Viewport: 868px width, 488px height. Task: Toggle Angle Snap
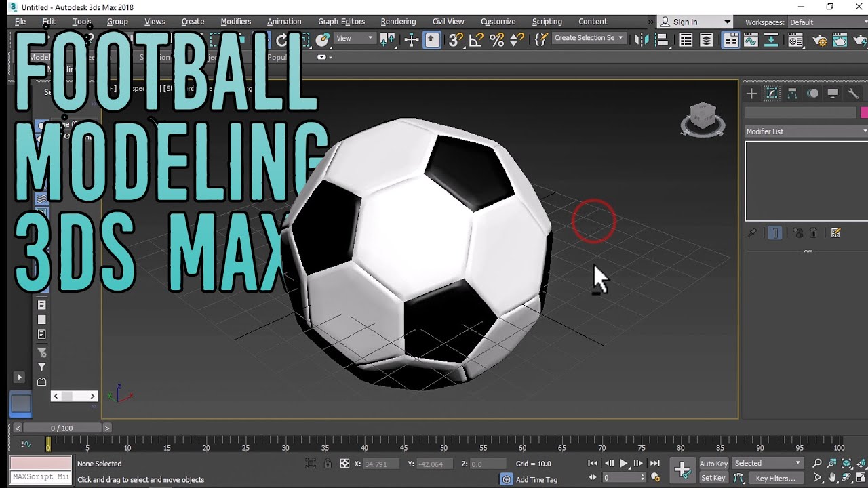point(476,40)
